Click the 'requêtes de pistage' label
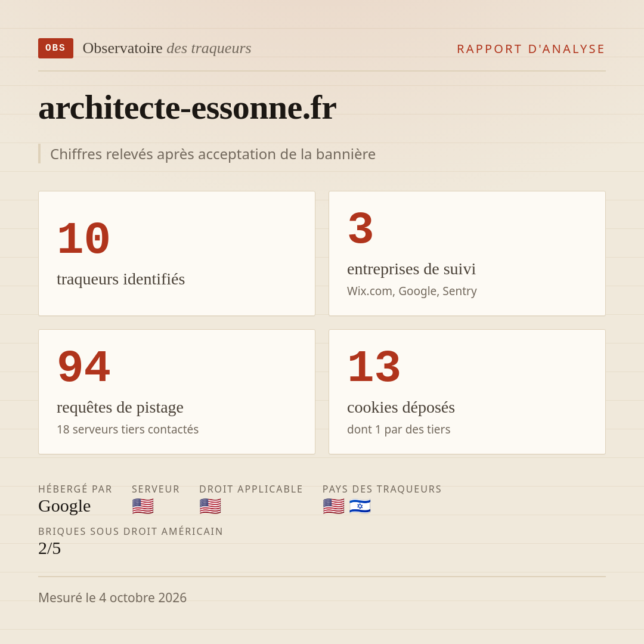Viewport: 644px width, 644px height. [120, 407]
